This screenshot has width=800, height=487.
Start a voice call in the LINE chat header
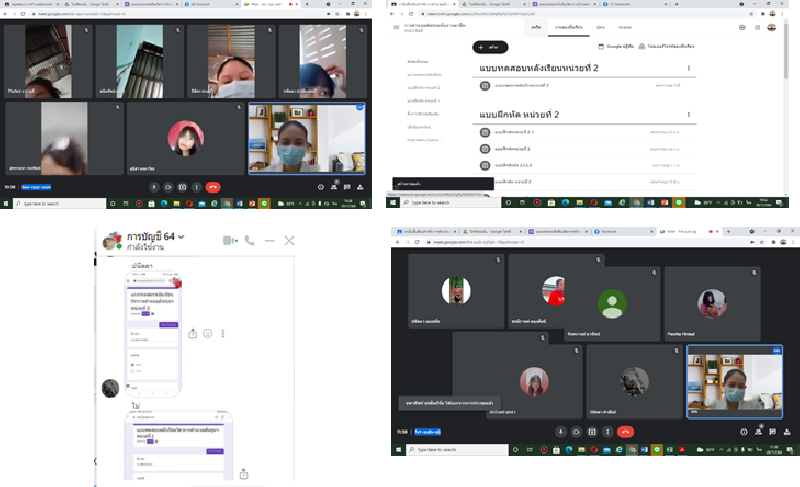[249, 241]
